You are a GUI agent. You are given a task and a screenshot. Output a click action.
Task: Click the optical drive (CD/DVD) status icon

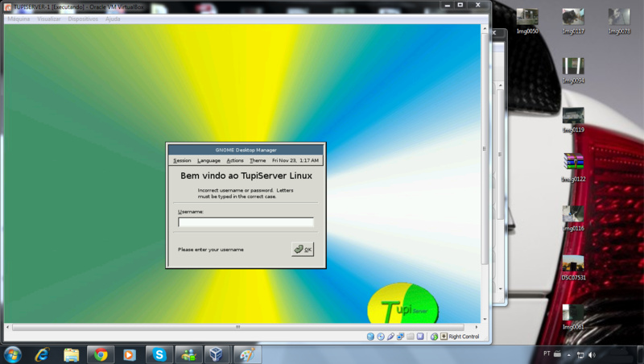[381, 337]
